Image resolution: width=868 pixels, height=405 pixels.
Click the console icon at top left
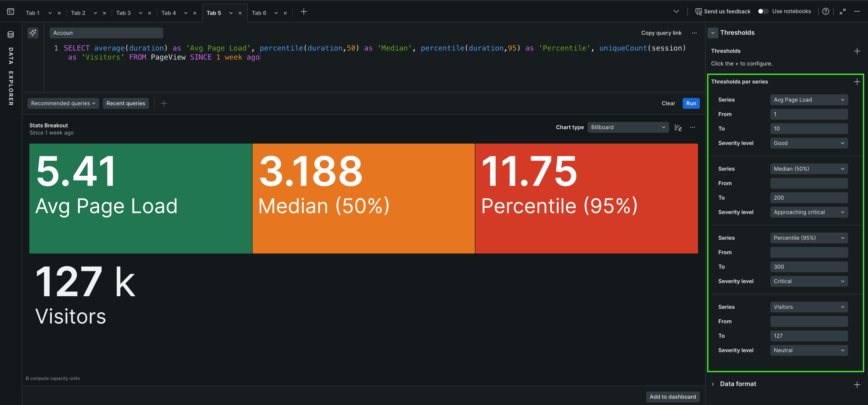pyautogui.click(x=10, y=12)
